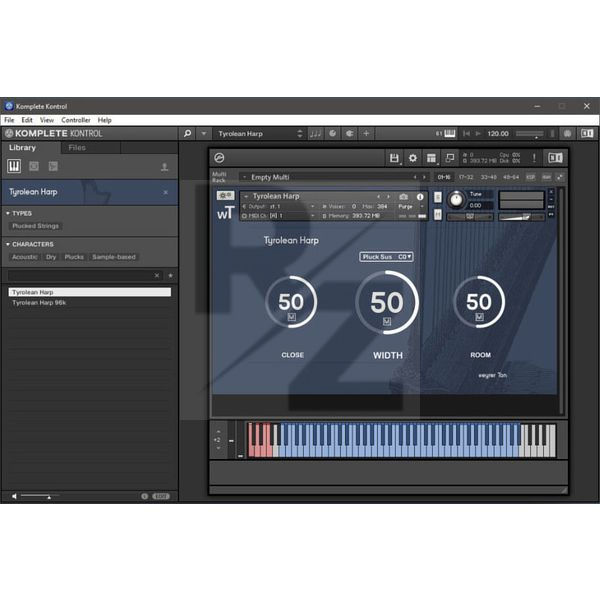Select the One-shots icon in the browser
600x600 pixels.
[53, 166]
